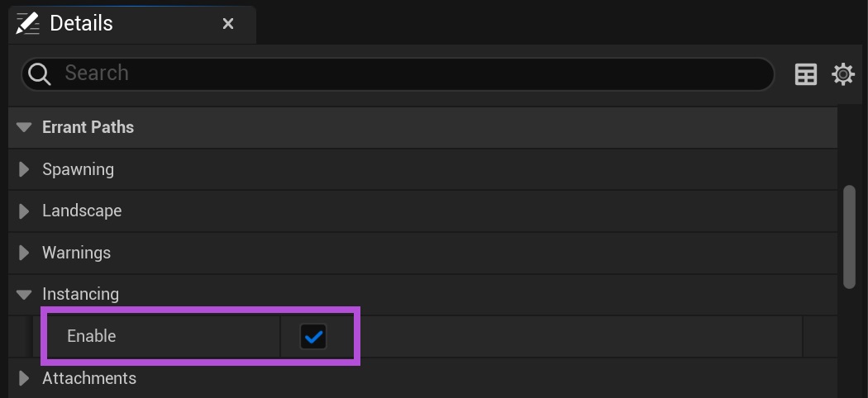The image size is (868, 398).
Task: Collapse the Errant Paths arrow
Action: [25, 128]
